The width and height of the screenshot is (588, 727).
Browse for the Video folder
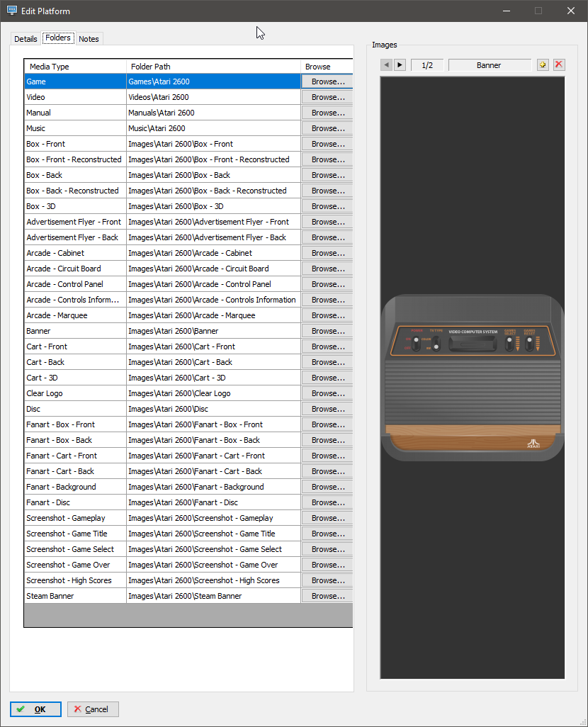click(x=327, y=97)
